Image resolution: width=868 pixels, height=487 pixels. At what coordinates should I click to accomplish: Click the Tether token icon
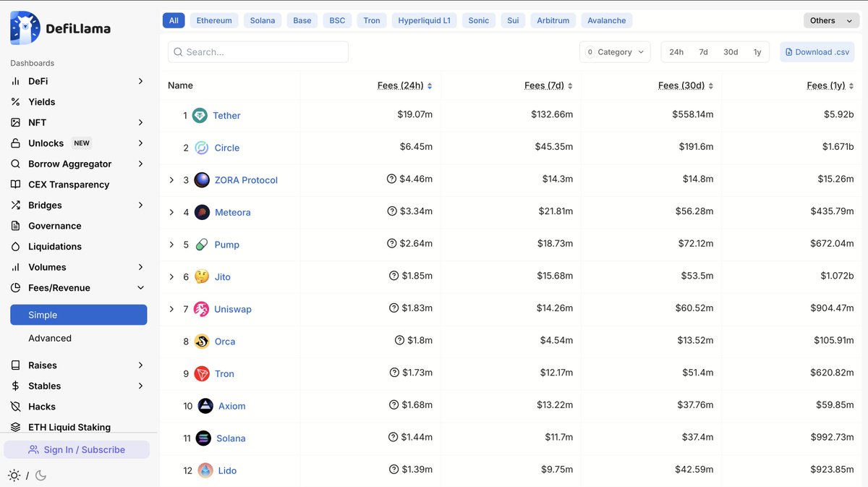200,115
